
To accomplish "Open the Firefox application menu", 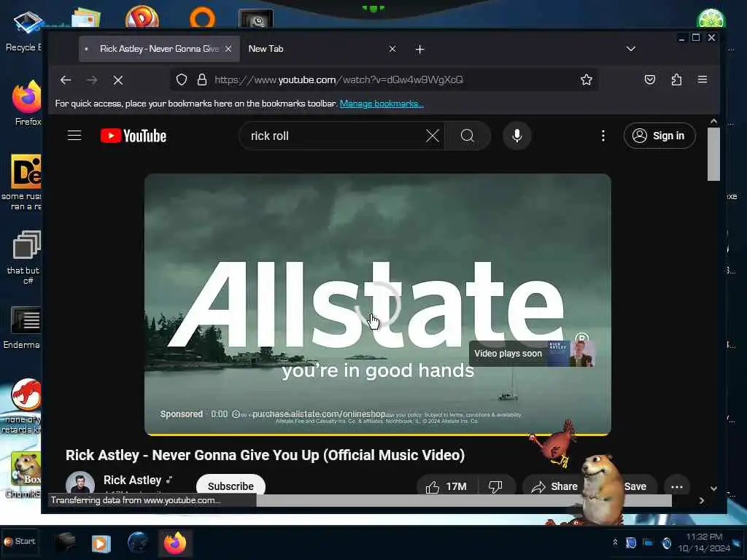I will (703, 79).
